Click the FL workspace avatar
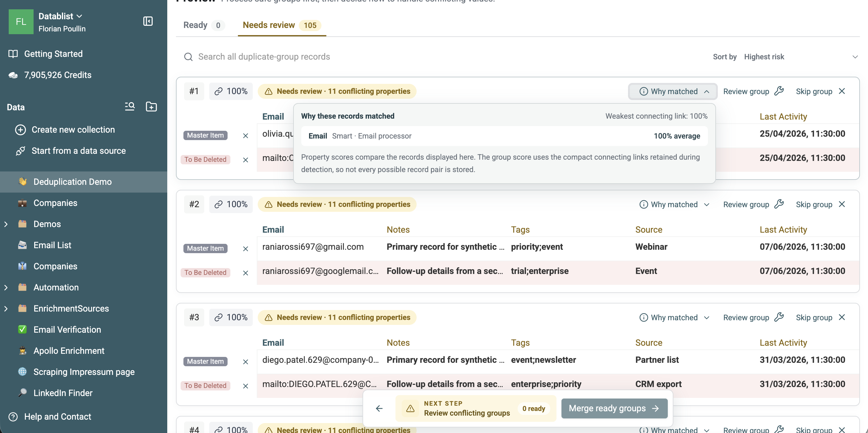Image resolution: width=868 pixels, height=433 pixels. click(21, 22)
